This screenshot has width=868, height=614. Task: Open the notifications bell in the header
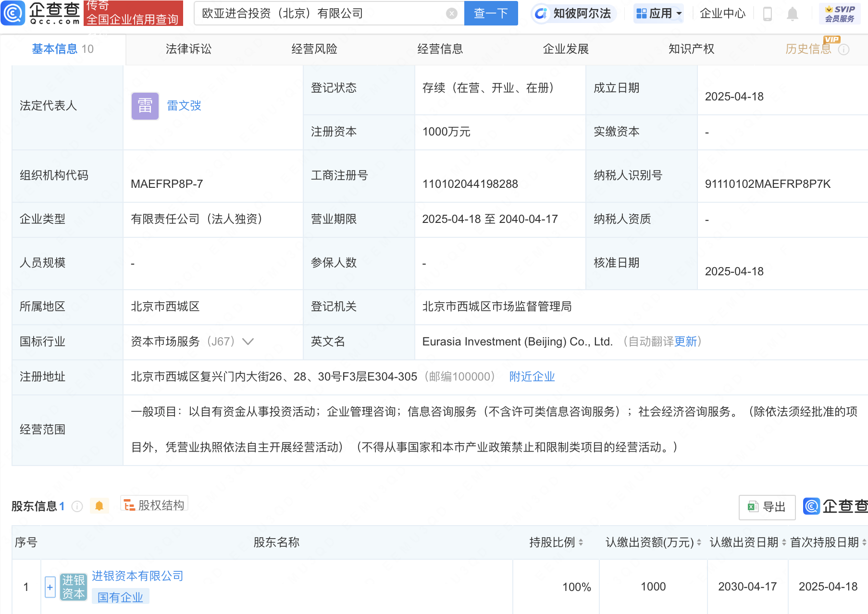(792, 13)
